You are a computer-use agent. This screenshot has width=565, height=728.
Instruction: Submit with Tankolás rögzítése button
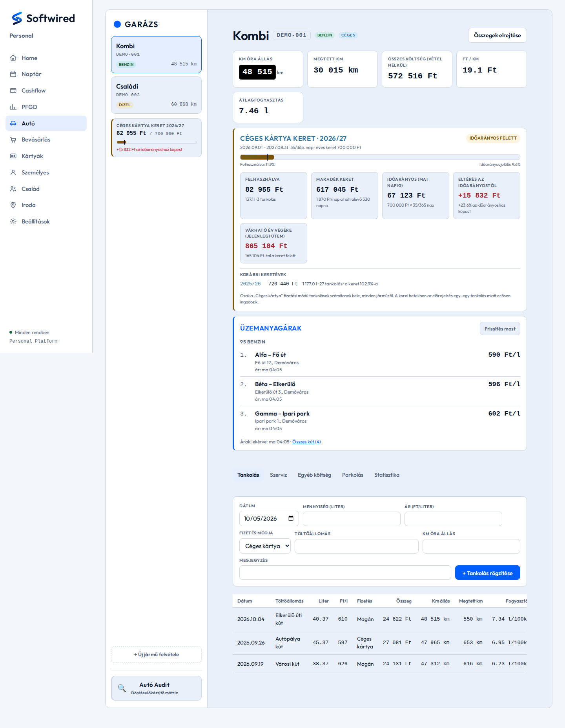[487, 573]
